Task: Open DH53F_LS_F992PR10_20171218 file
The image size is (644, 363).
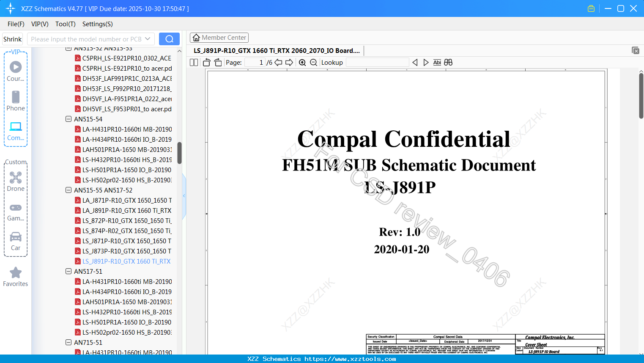Action: [127, 88]
